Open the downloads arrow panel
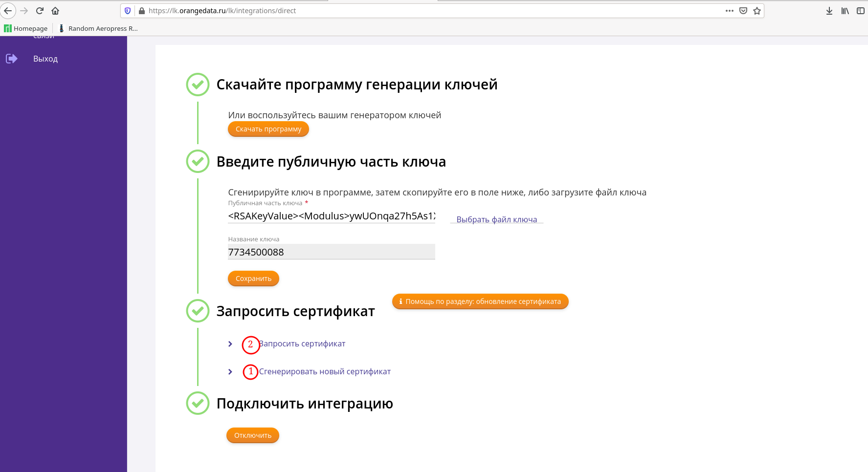868x472 pixels. pyautogui.click(x=829, y=11)
